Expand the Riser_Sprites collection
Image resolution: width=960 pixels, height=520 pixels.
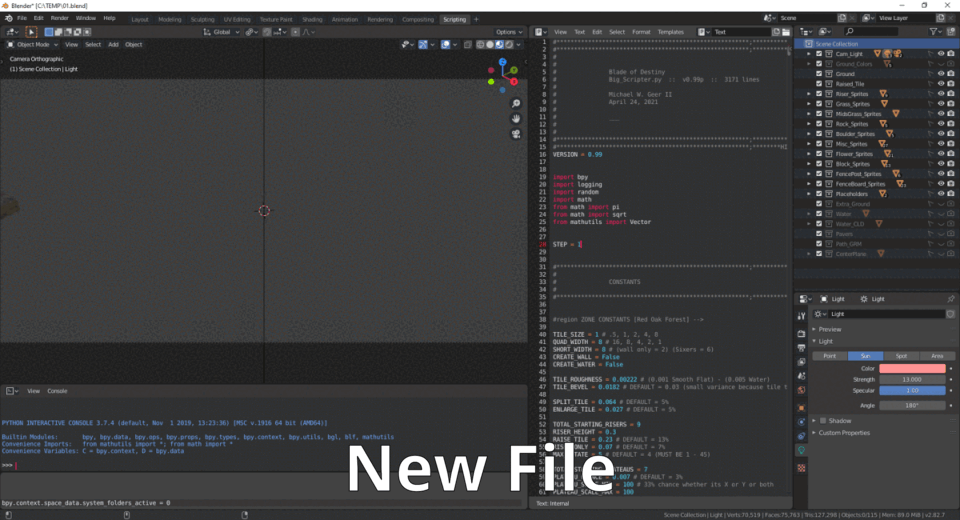[x=809, y=94]
